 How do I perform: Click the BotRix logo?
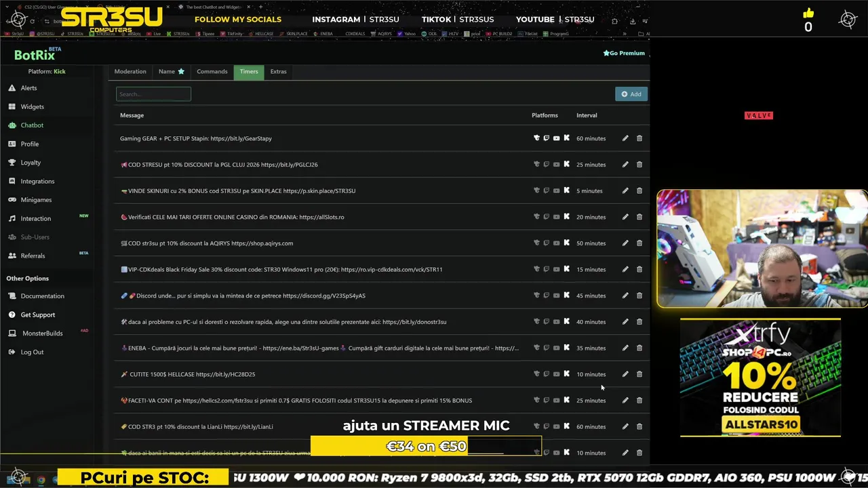[35, 55]
